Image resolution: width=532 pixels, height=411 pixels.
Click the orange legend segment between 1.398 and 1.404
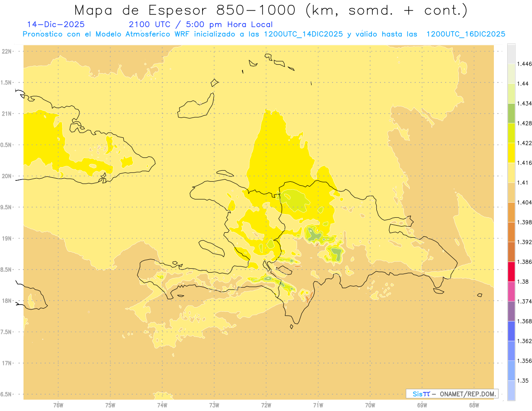tap(511, 212)
